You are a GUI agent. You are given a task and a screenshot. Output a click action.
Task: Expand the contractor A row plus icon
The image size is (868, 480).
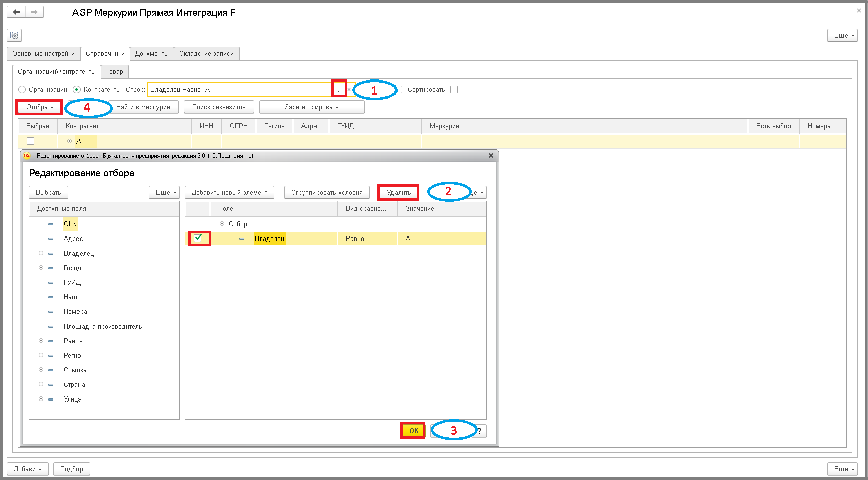[x=69, y=141]
